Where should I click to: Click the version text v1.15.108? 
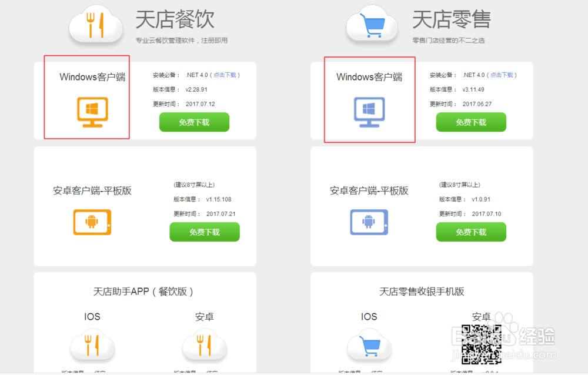(x=219, y=199)
